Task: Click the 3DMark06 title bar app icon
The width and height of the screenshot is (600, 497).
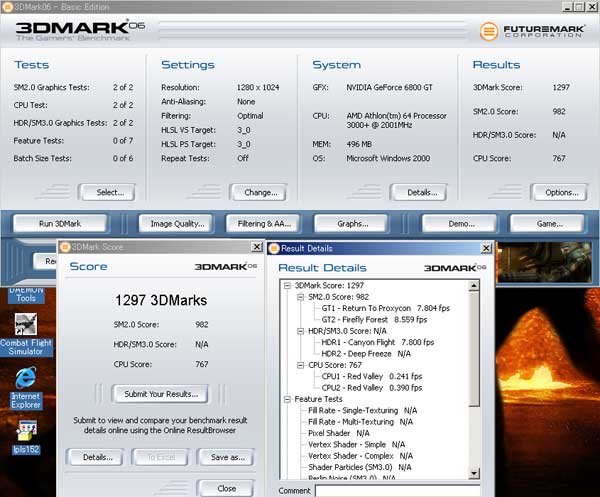Action: pos(7,7)
